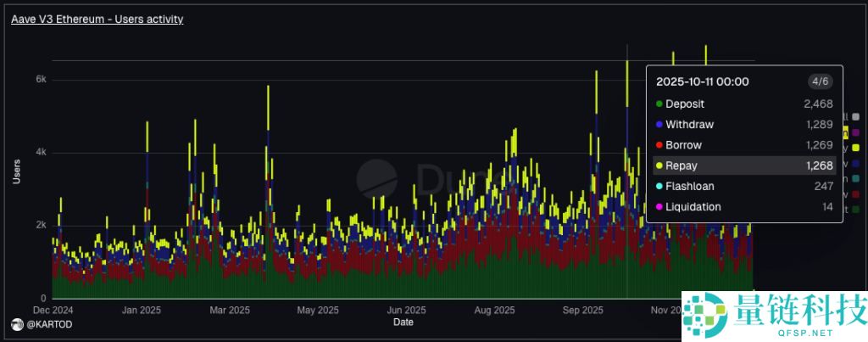Click the KARTOD avatar icon
The width and height of the screenshot is (868, 342).
tap(16, 325)
